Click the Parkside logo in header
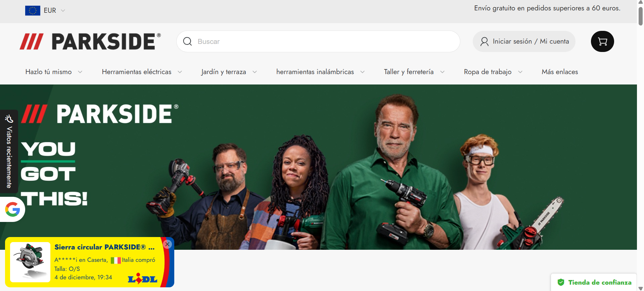This screenshot has width=644, height=291. coord(90,42)
